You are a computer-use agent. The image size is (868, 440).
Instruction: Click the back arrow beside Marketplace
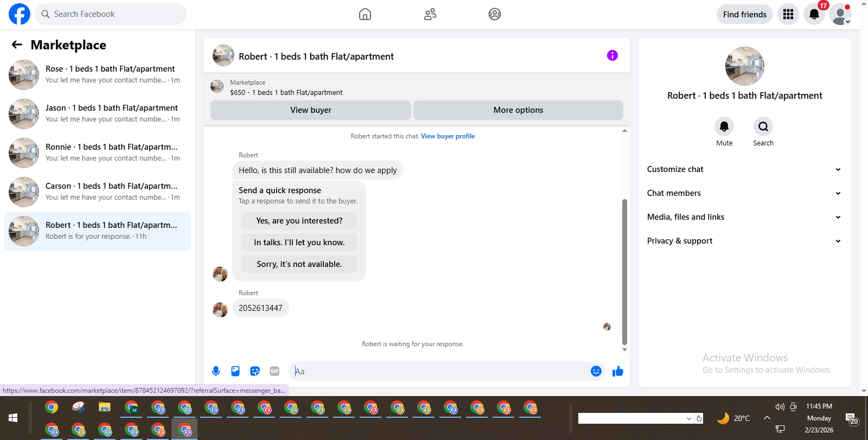click(x=17, y=45)
